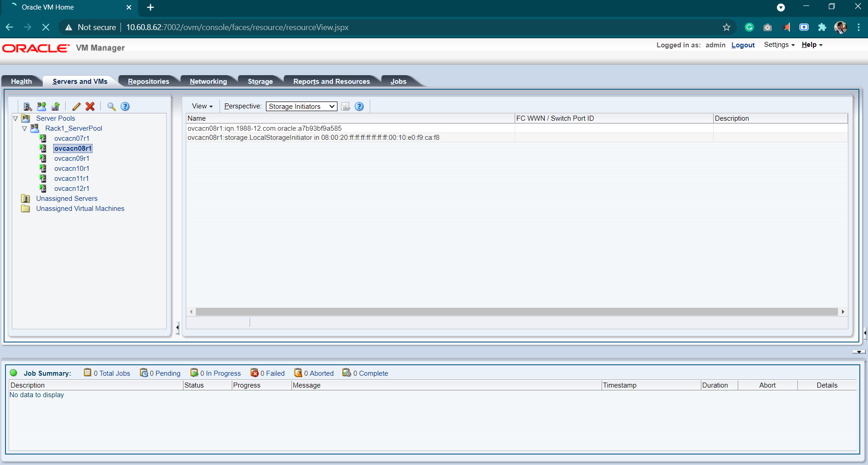This screenshot has height=465, width=868.
Task: Stop page loading with the X button
Action: pyautogui.click(x=46, y=27)
